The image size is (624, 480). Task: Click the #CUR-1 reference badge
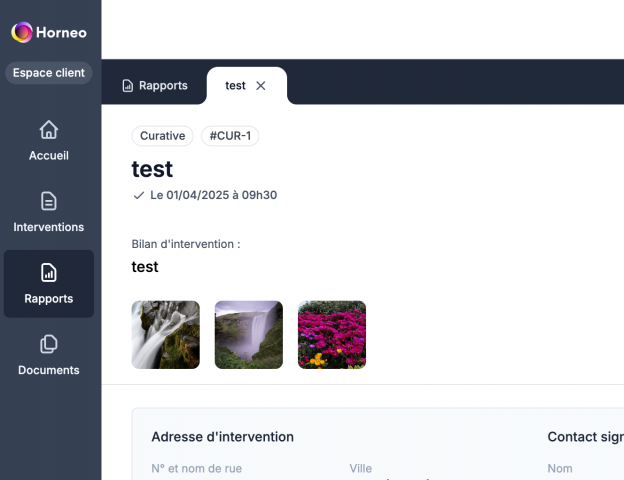click(x=230, y=136)
